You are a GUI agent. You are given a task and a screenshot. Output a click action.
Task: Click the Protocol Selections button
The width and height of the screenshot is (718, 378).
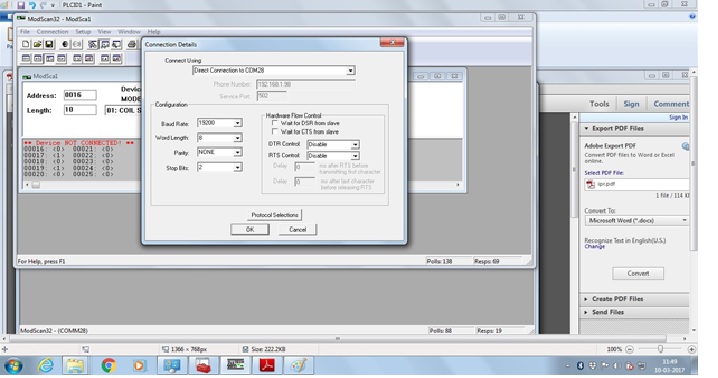(275, 214)
